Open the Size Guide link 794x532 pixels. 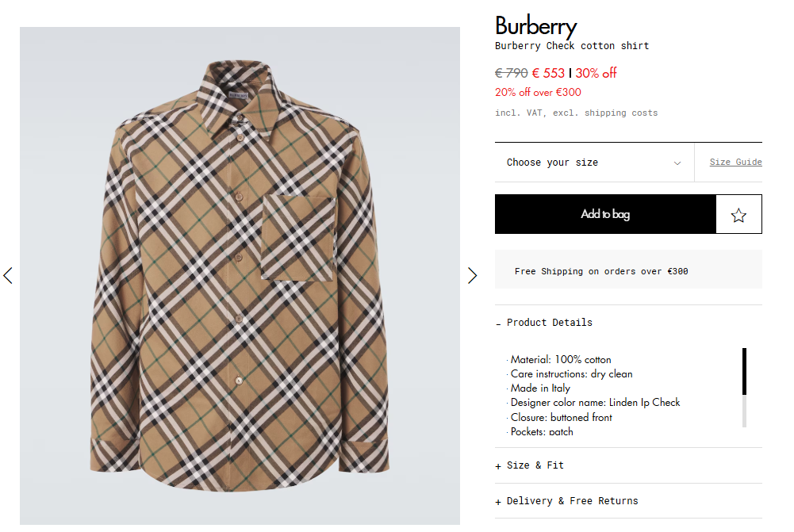pos(735,162)
